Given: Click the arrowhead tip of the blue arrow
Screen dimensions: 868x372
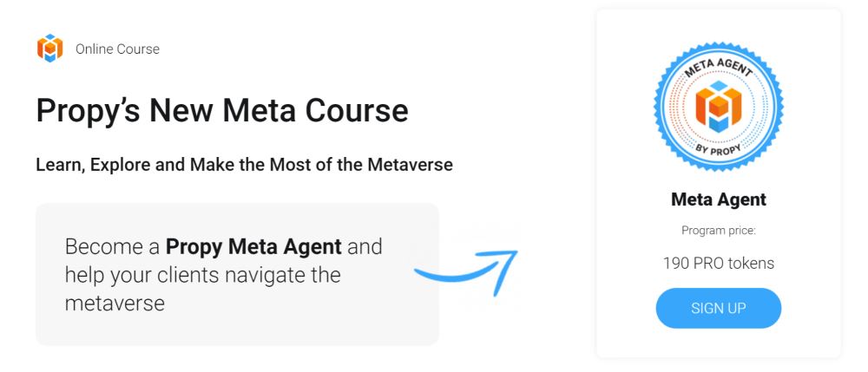Looking at the screenshot, I should coord(514,254).
